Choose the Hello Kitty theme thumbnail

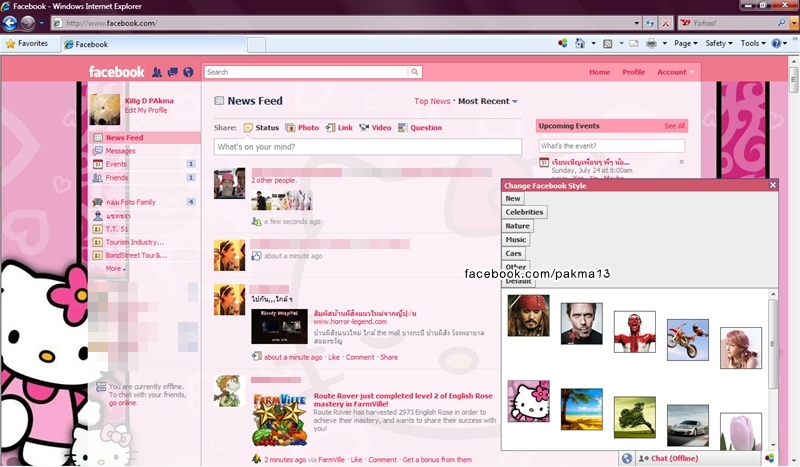pos(528,401)
